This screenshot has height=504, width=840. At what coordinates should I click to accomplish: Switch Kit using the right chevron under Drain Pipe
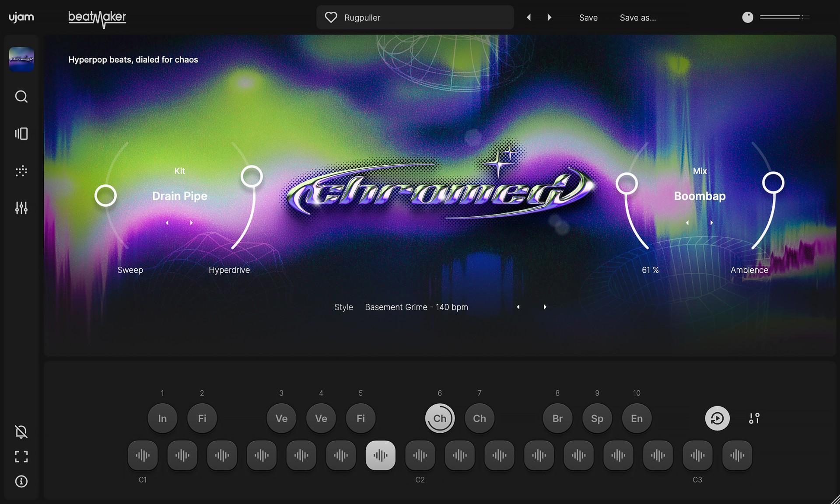tap(191, 222)
